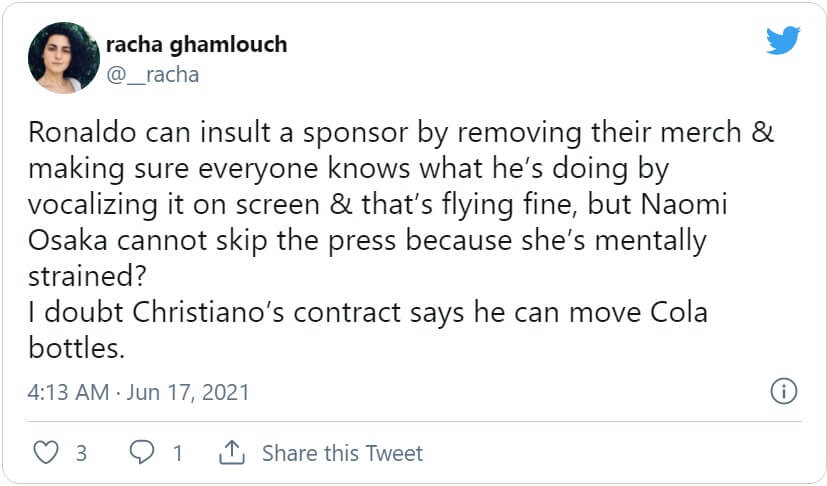Click the share arrow icon
Screen dimensions: 827x486
(x=232, y=453)
